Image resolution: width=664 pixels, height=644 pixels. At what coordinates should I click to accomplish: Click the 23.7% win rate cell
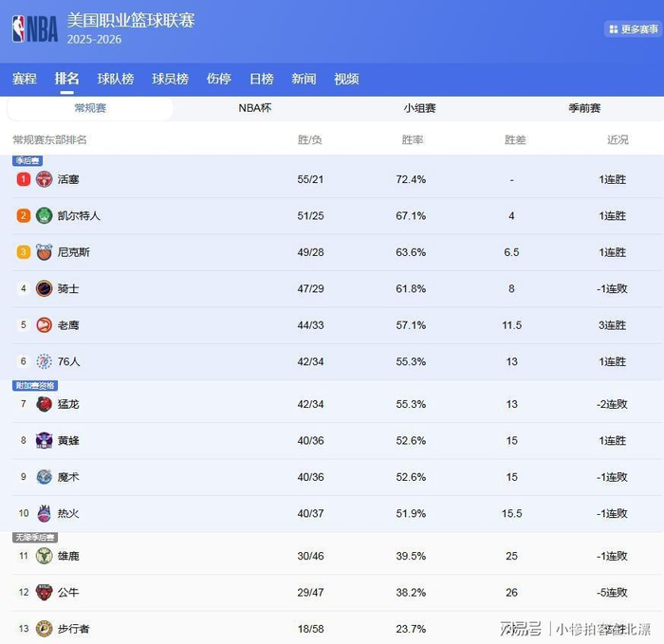pyautogui.click(x=411, y=629)
